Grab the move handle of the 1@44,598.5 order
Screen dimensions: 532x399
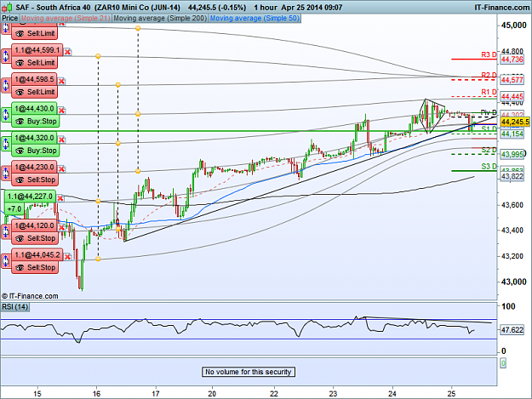coord(6,85)
